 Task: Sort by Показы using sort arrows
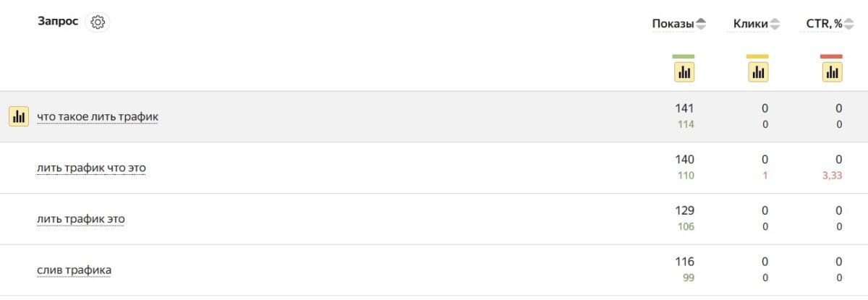click(x=701, y=25)
